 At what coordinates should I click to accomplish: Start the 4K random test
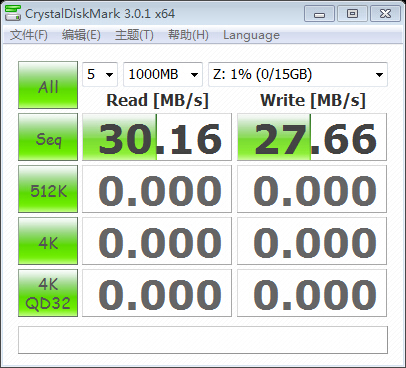coord(48,241)
